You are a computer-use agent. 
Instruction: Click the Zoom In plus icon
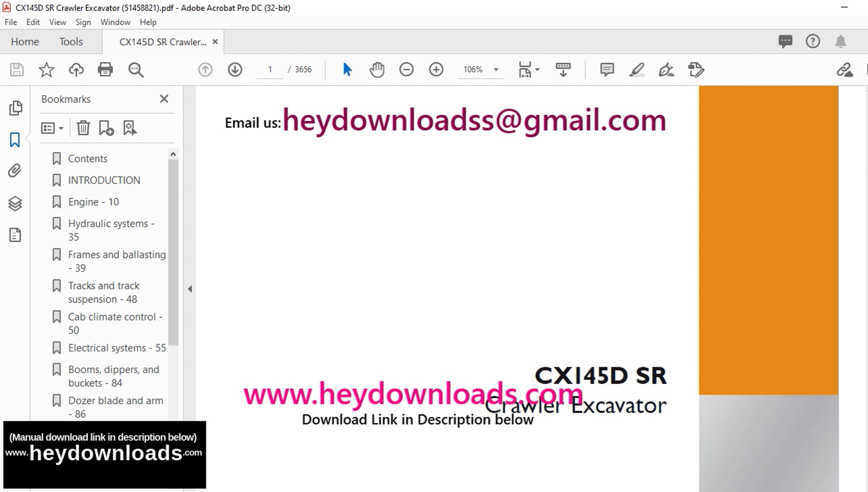(436, 69)
